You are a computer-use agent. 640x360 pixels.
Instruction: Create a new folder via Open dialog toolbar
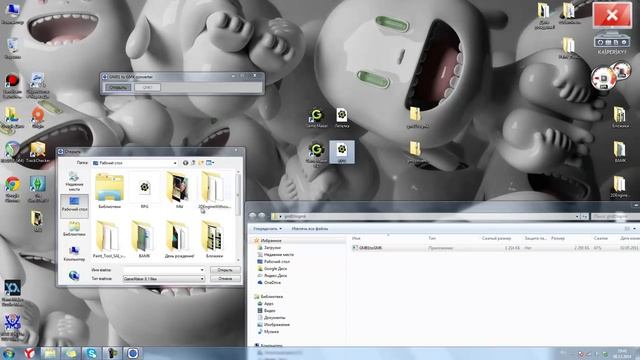coord(201,163)
